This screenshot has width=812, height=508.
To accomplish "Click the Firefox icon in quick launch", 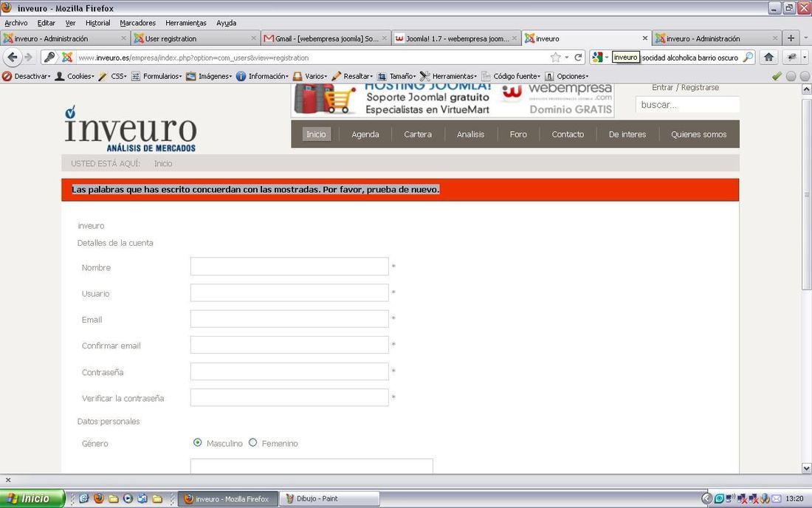I will [x=99, y=498].
